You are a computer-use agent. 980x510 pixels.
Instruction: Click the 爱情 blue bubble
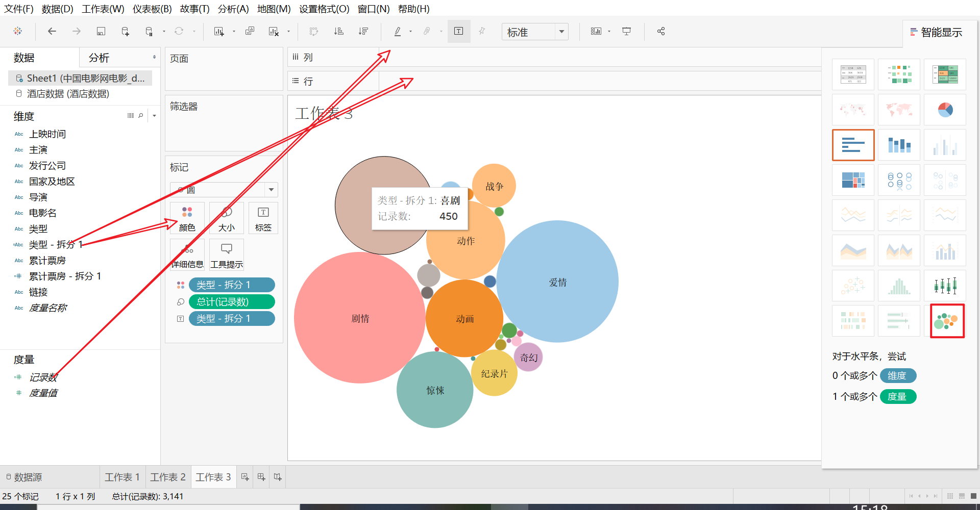pos(557,282)
